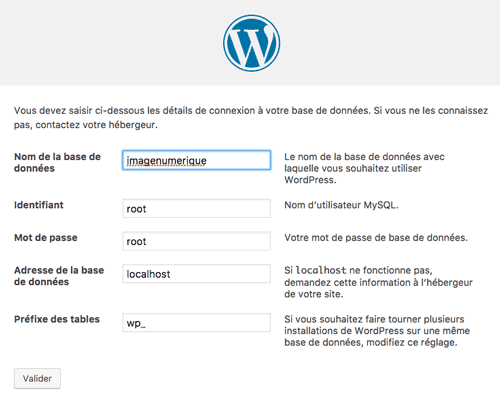Select the table prefix field with wp_
Screen dimensions: 500x397
click(x=197, y=323)
